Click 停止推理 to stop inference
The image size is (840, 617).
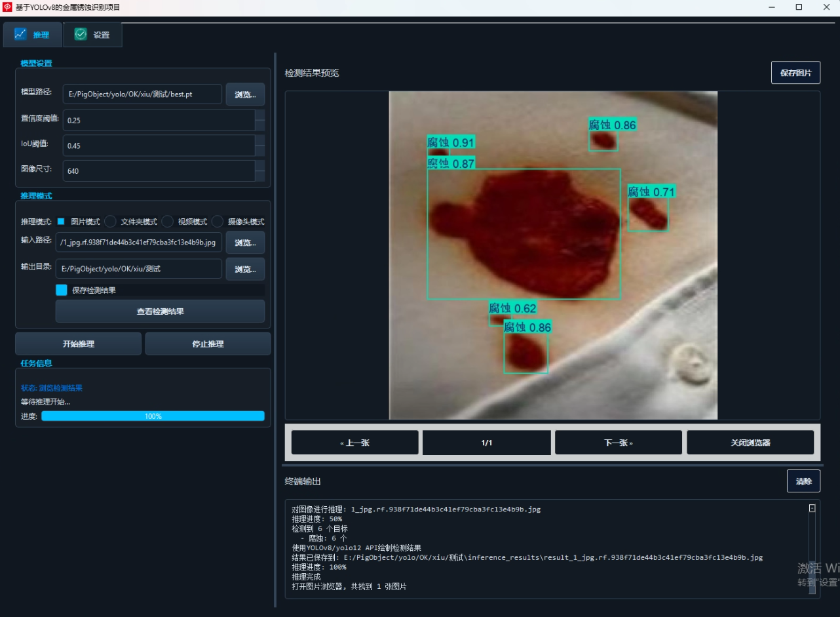coord(208,344)
